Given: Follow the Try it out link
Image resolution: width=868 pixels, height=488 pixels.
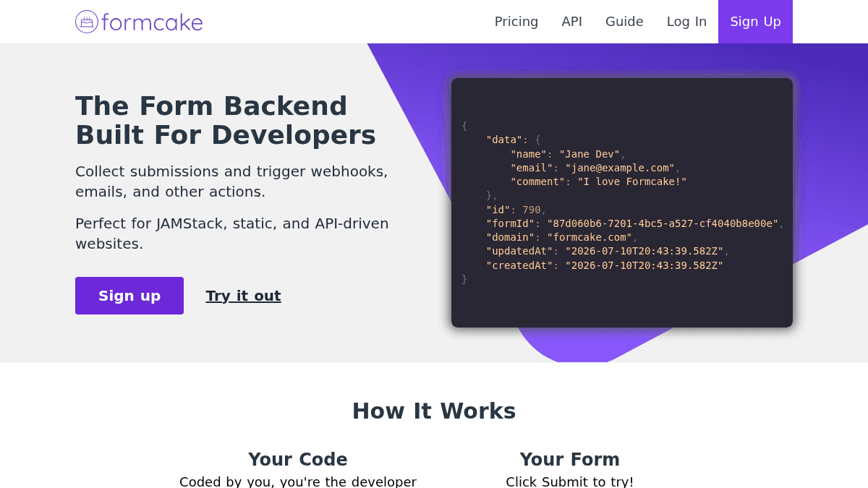Looking at the screenshot, I should (243, 296).
